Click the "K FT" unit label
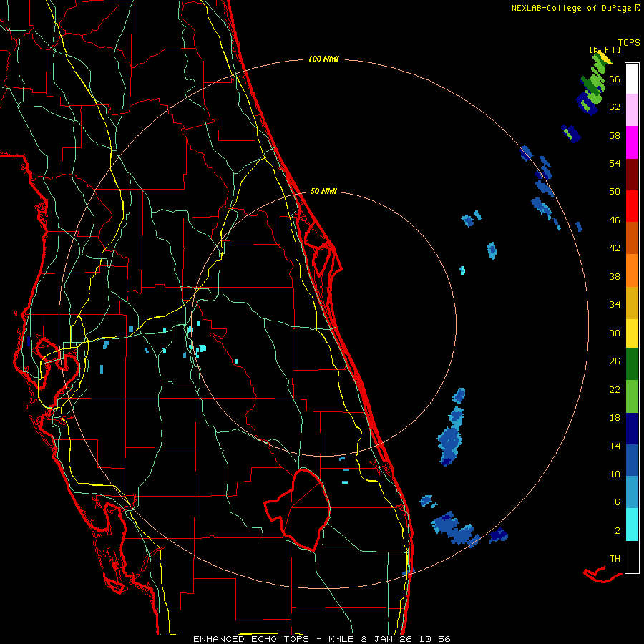The width and height of the screenshot is (644, 644). pos(605,49)
